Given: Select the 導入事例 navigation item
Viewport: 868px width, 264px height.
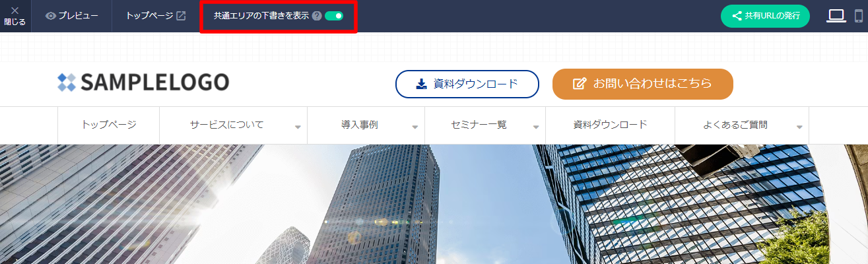Looking at the screenshot, I should (360, 125).
